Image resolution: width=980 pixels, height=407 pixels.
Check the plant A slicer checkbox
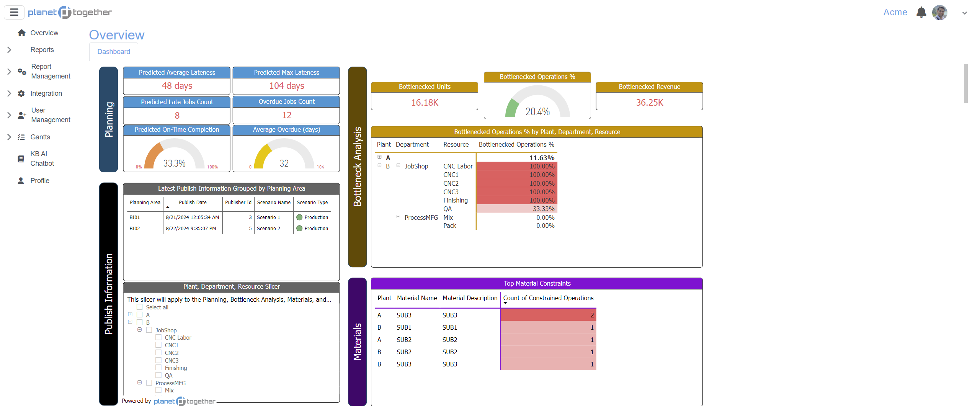tap(140, 315)
